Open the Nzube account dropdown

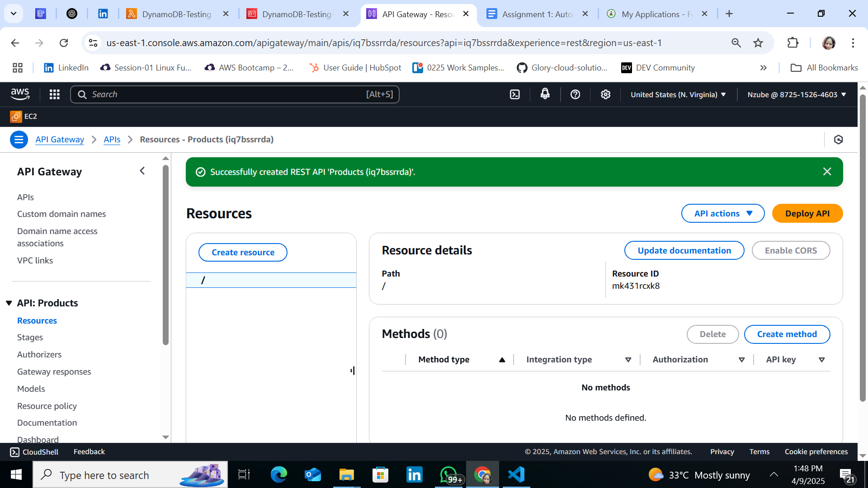click(x=797, y=94)
